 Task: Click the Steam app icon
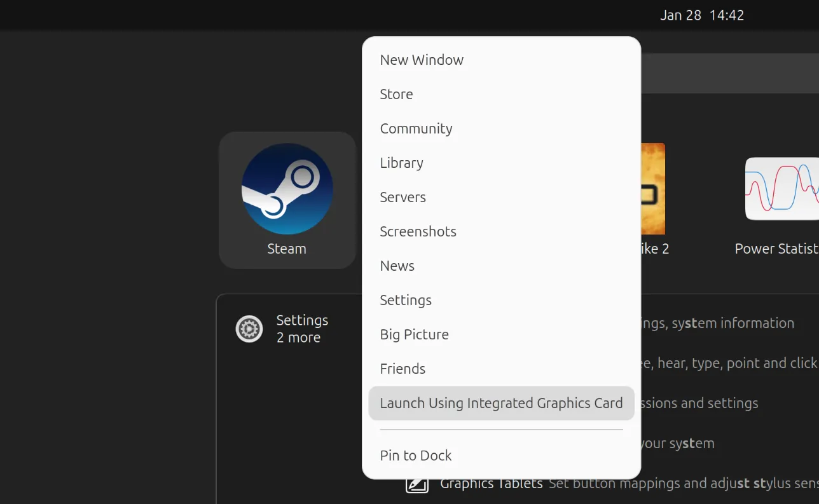[287, 189]
